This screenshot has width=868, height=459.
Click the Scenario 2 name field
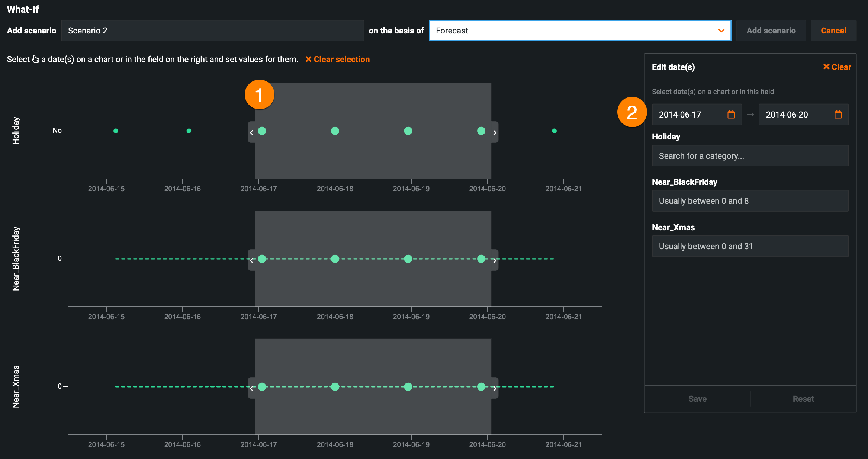click(x=212, y=31)
